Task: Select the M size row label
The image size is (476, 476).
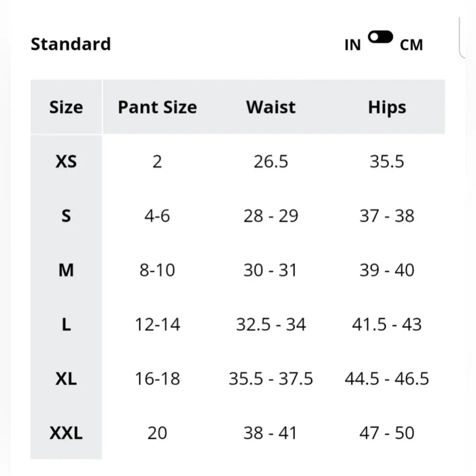Action: [x=66, y=270]
